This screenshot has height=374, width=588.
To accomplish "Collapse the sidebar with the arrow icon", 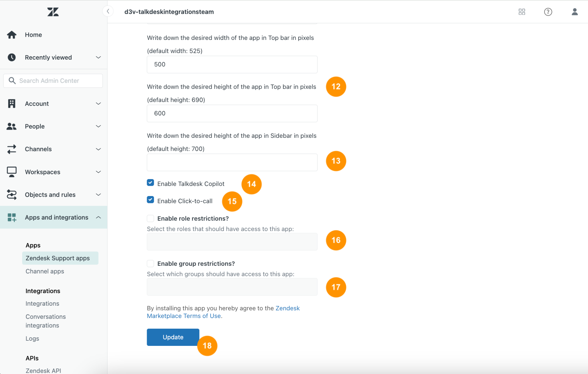I will [x=108, y=11].
